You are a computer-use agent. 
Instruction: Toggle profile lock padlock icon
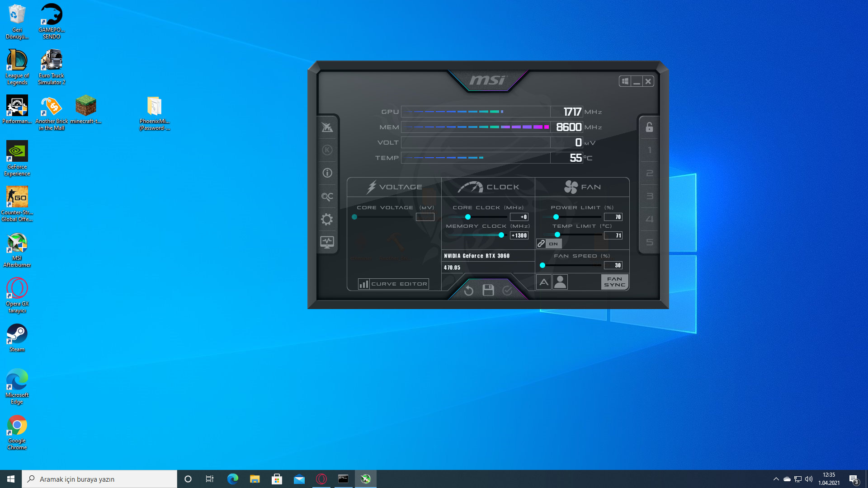click(x=649, y=127)
